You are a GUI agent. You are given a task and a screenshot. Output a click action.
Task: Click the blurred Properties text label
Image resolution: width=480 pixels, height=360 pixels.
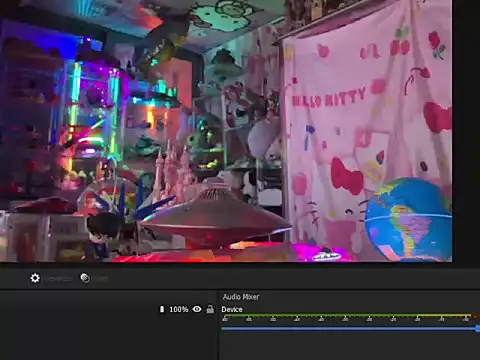58,279
